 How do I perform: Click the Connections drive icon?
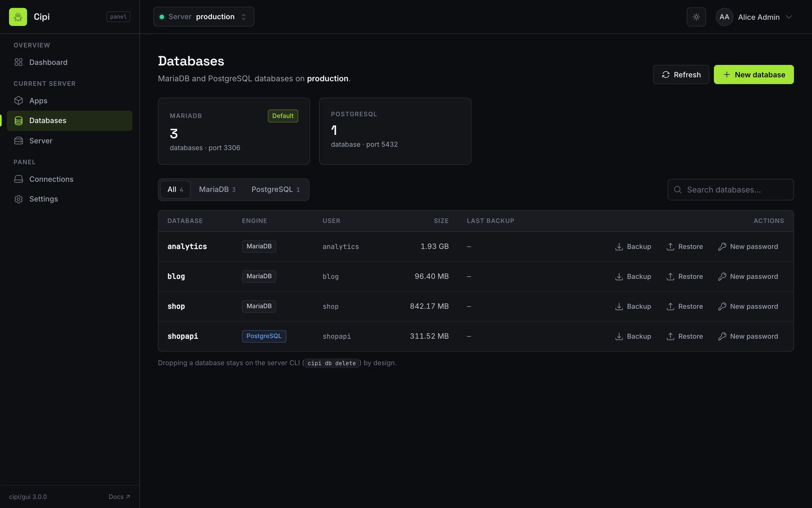tap(18, 179)
